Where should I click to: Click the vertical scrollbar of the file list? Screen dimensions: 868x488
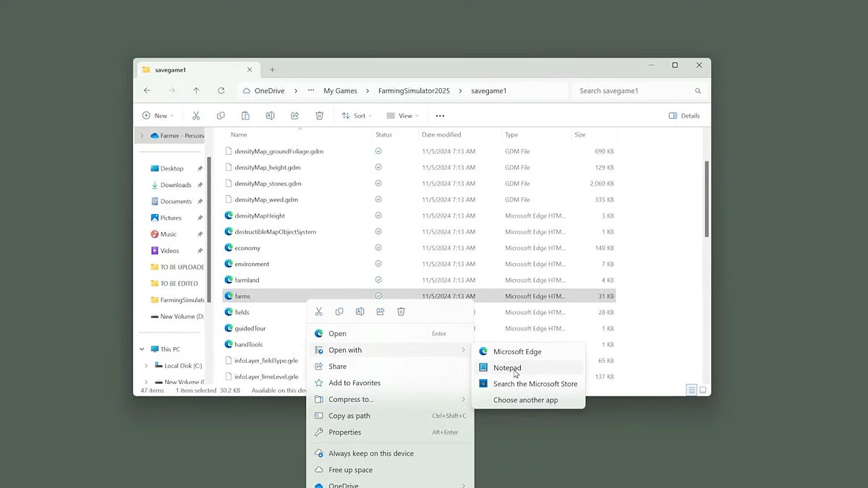coord(706,199)
